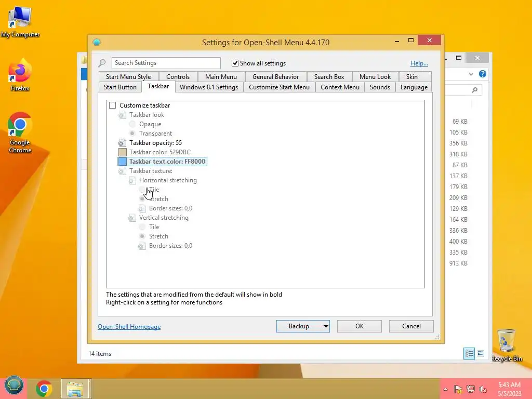Click the OK button
Screen dimensions: 532x399
(x=360, y=326)
